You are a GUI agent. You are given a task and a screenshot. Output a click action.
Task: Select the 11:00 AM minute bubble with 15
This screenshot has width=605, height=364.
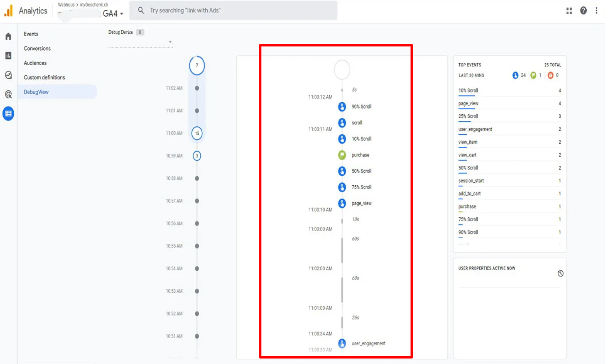coord(197,133)
